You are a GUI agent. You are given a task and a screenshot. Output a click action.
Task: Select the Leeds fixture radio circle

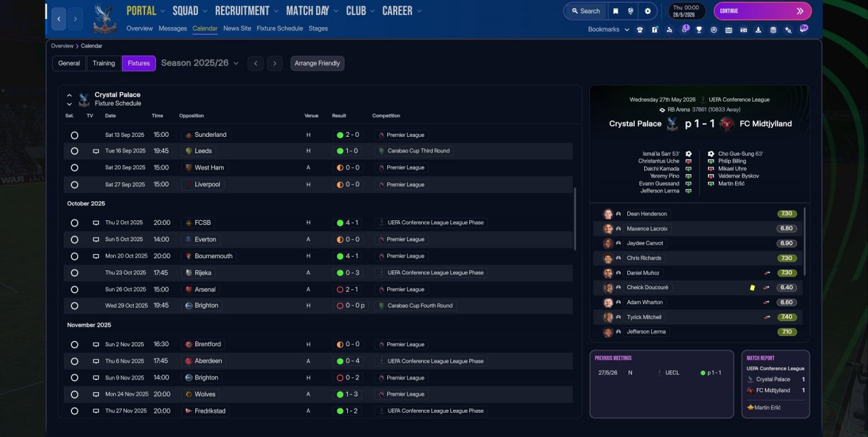75,151
